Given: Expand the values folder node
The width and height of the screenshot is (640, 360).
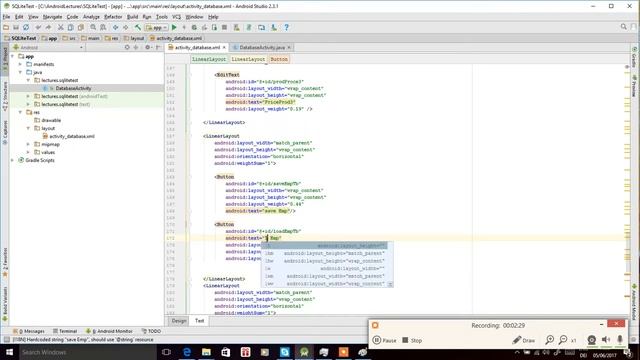Looking at the screenshot, I should 28,152.
